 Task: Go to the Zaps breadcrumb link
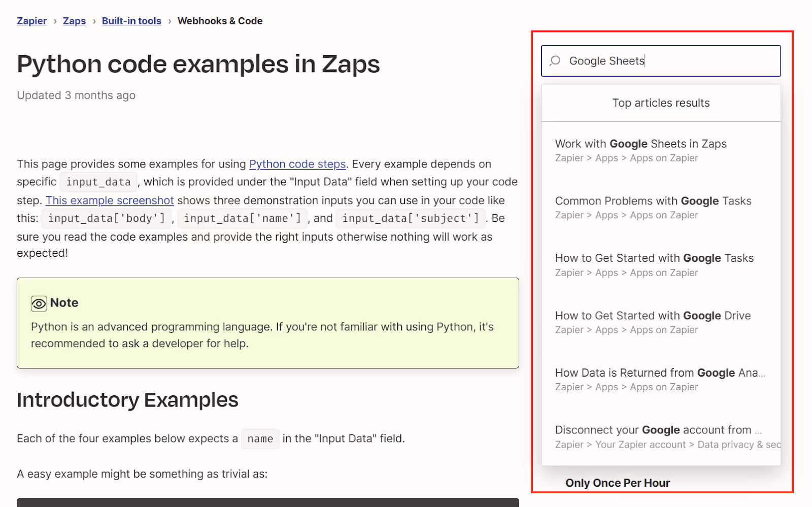74,21
